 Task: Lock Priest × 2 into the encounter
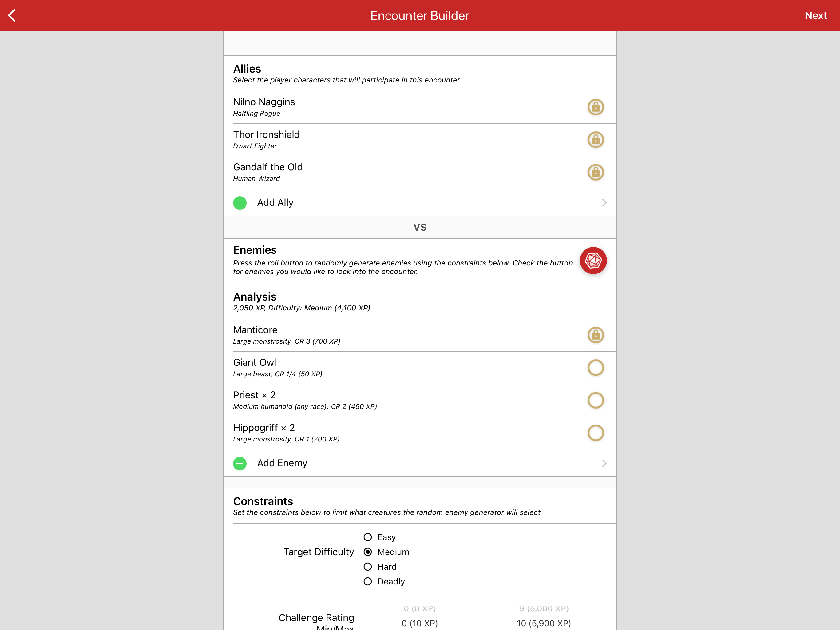tap(596, 401)
